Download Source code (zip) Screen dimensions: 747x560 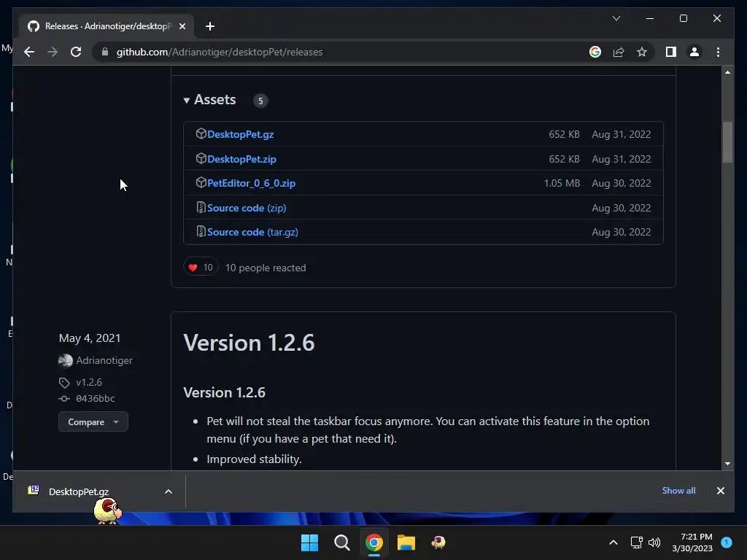(247, 208)
